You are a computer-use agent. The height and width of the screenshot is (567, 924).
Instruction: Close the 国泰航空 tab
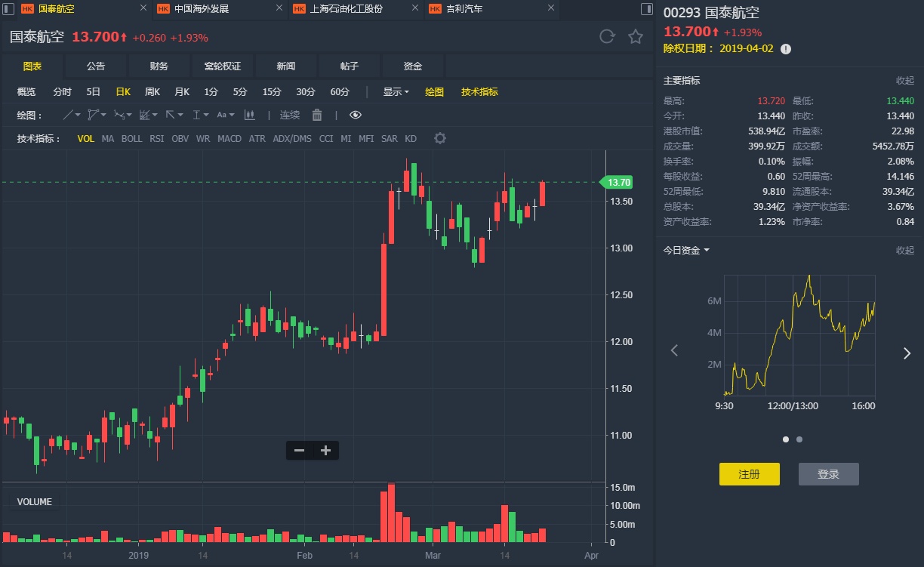pyautogui.click(x=143, y=9)
